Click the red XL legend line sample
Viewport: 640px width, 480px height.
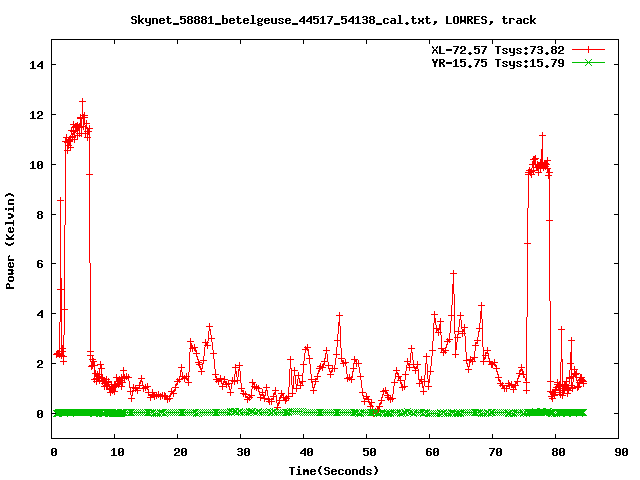588,50
